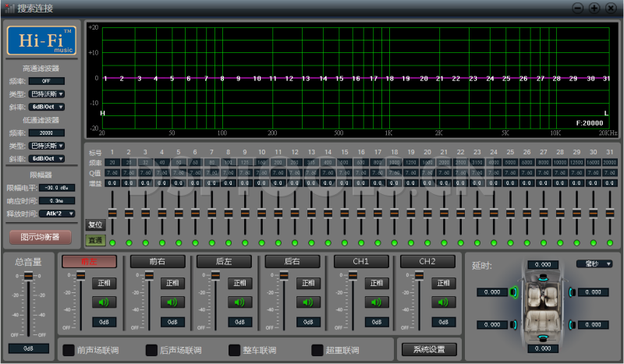
Task: Select the rear center subwoofer speaker icon
Action: point(543,337)
